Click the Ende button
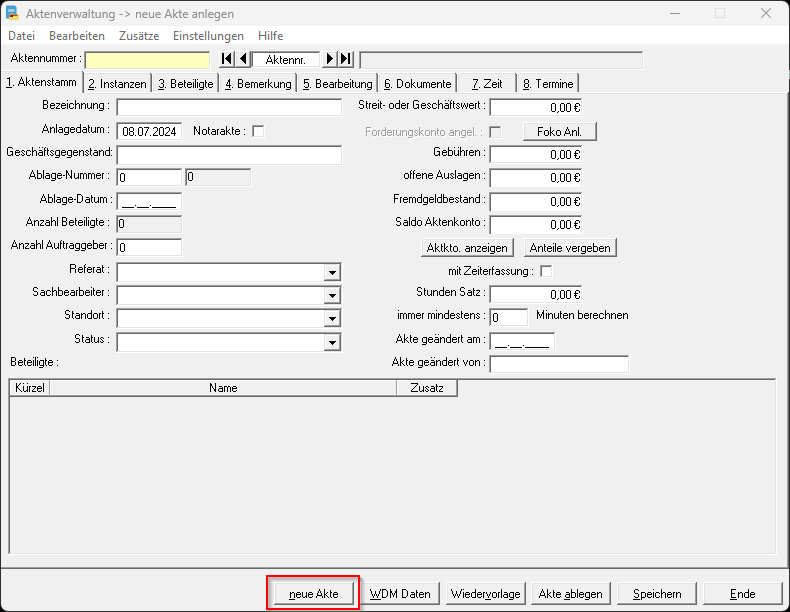Viewport: 790px width, 612px height. 743,594
